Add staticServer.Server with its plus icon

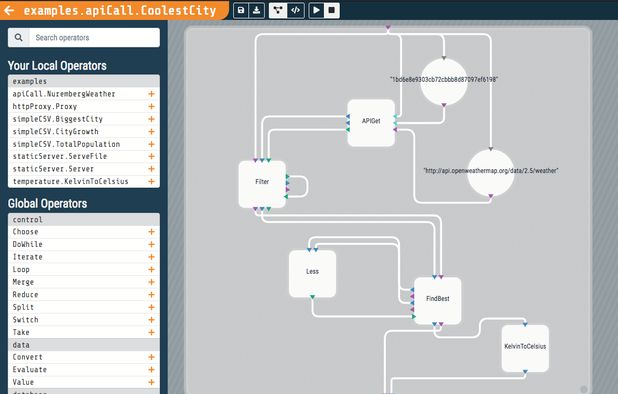point(151,169)
